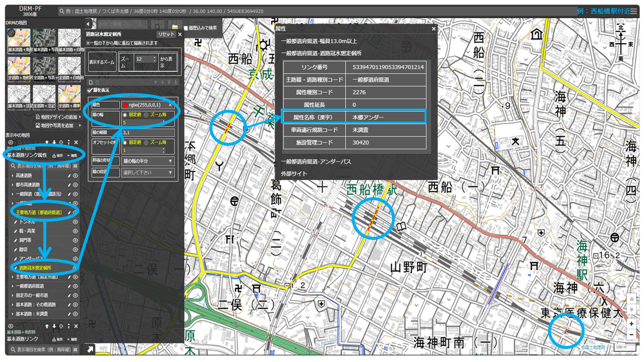Image resolution: width=644 pixels, height=362 pixels.
Task: Click the add new style page icon
Action: (x=90, y=82)
